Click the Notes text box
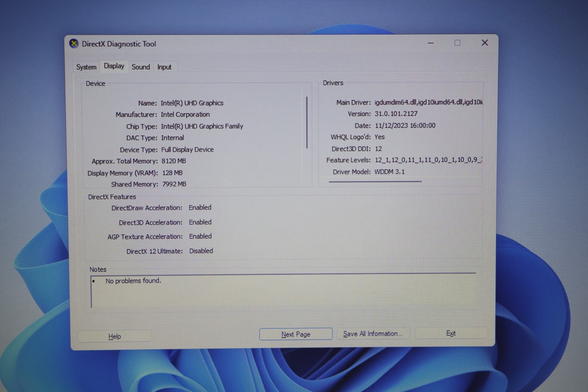The width and height of the screenshot is (588, 392). 283,291
